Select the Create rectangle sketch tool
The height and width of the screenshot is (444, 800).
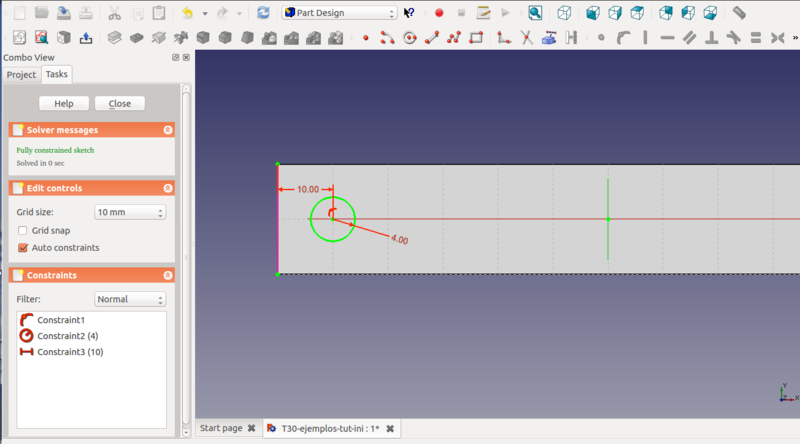click(476, 38)
